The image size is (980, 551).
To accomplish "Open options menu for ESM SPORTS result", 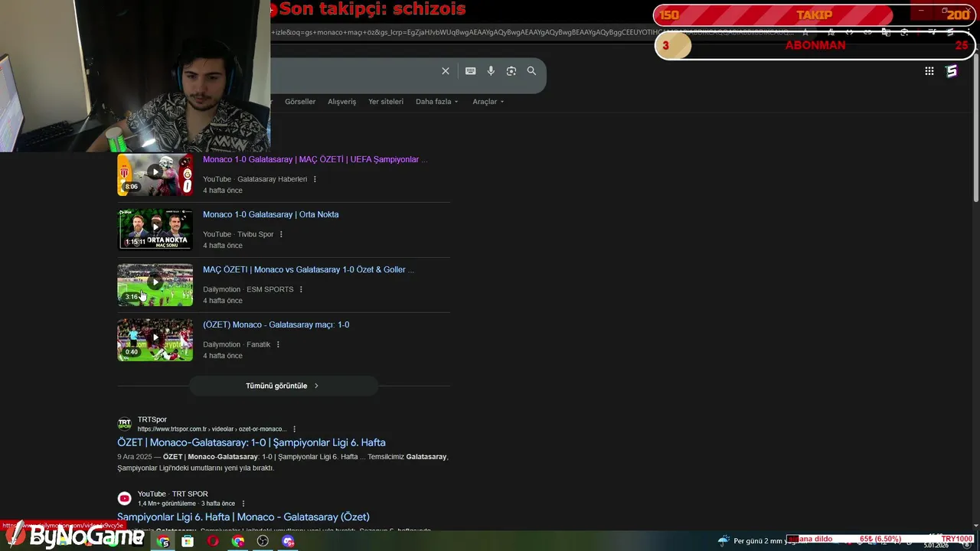I will coord(301,289).
